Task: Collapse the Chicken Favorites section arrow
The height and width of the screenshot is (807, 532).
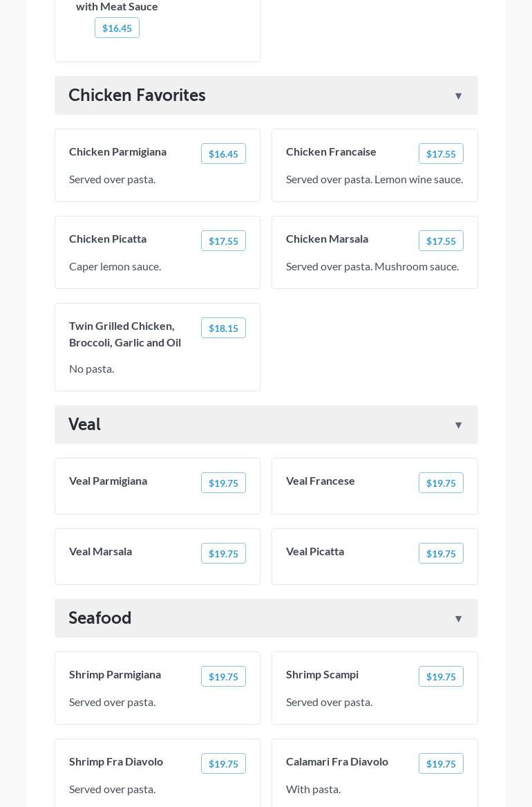Action: point(458,96)
